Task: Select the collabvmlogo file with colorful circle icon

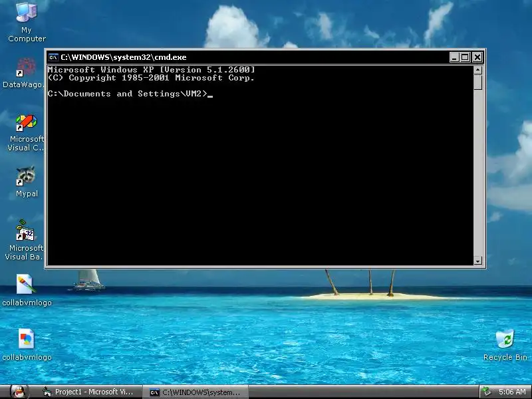Action: pyautogui.click(x=27, y=344)
